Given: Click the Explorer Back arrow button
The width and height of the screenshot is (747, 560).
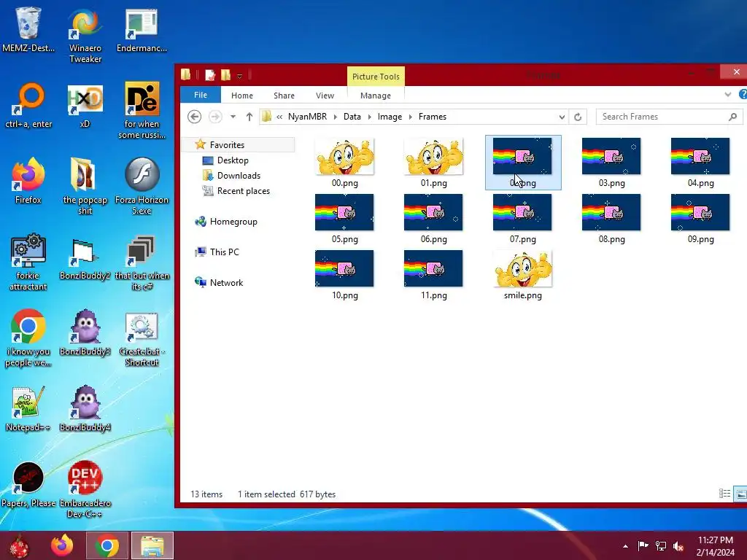Looking at the screenshot, I should pos(194,117).
